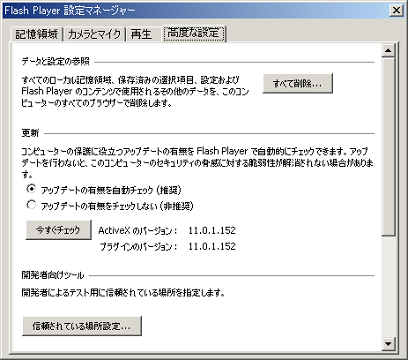
Task: Click the 開発者向けツール section heading
Action: click(53, 275)
